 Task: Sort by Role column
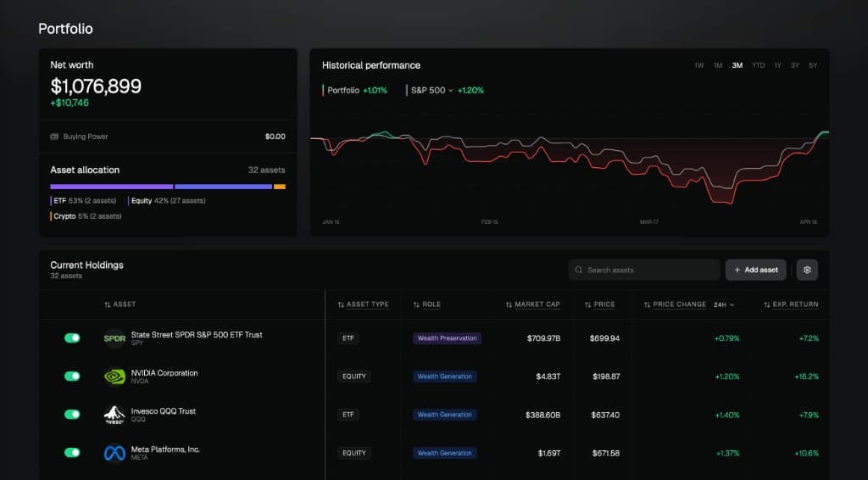coord(427,304)
